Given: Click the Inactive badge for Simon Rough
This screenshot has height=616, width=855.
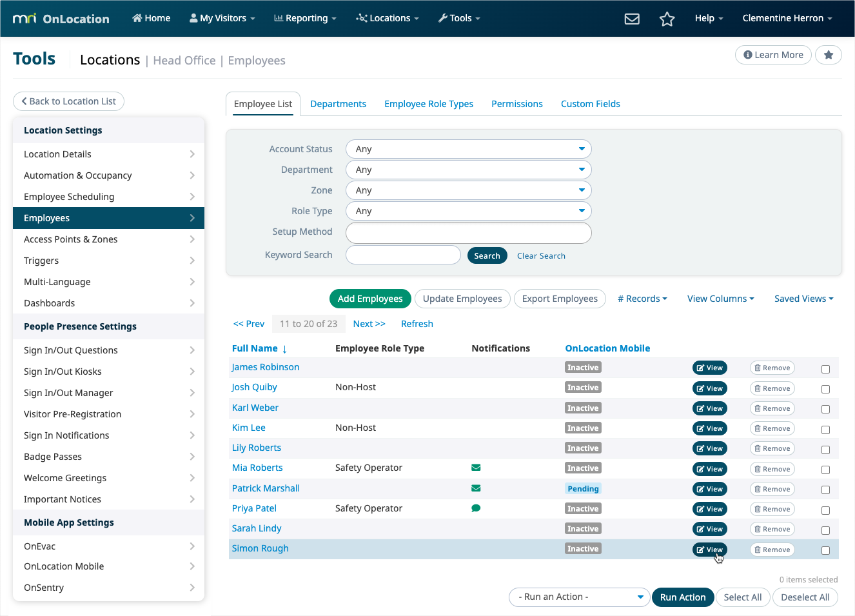Looking at the screenshot, I should tap(583, 549).
